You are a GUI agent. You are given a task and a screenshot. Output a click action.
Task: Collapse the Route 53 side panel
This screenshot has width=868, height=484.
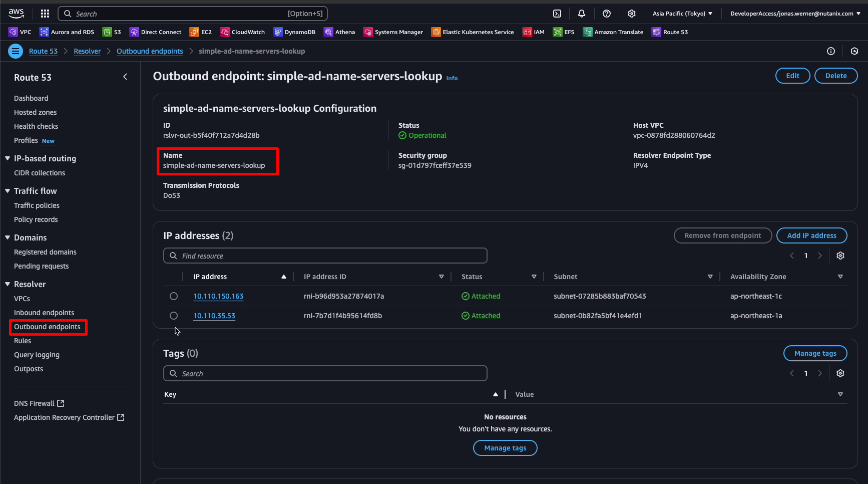tap(125, 77)
